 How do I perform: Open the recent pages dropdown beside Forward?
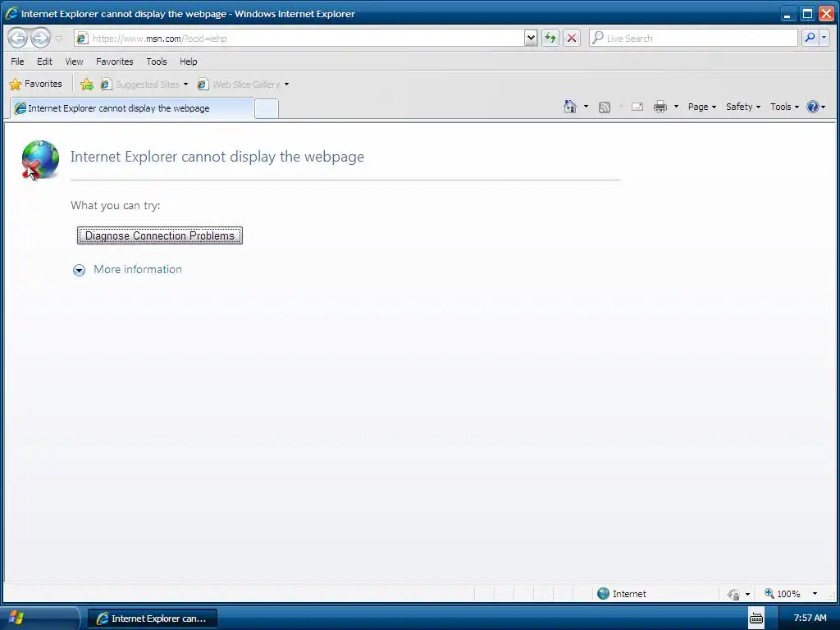(59, 38)
